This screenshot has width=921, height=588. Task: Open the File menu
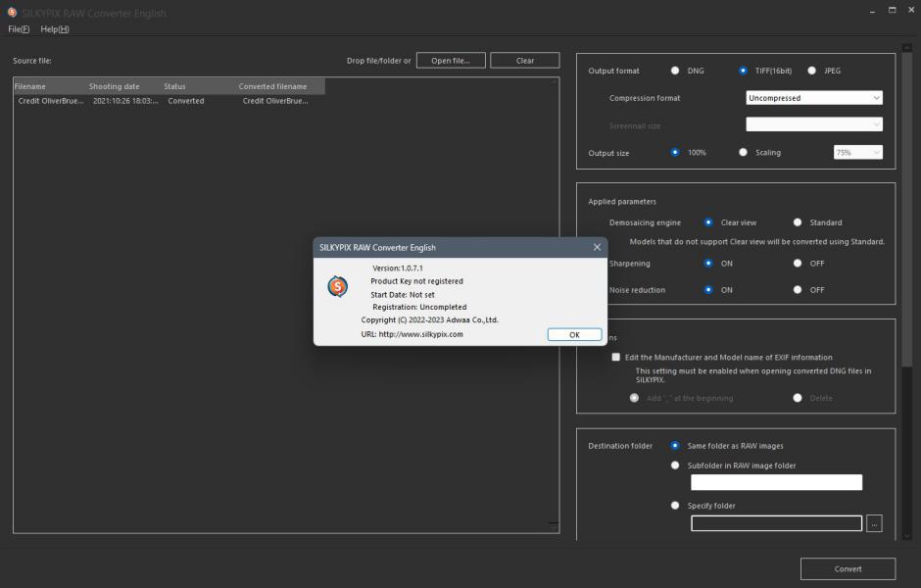pos(19,29)
